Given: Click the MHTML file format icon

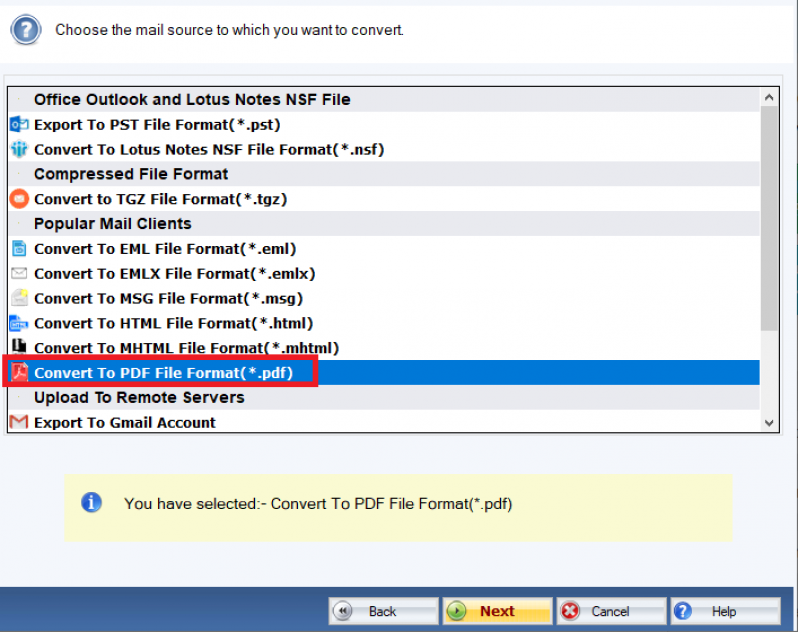Looking at the screenshot, I should [x=19, y=346].
